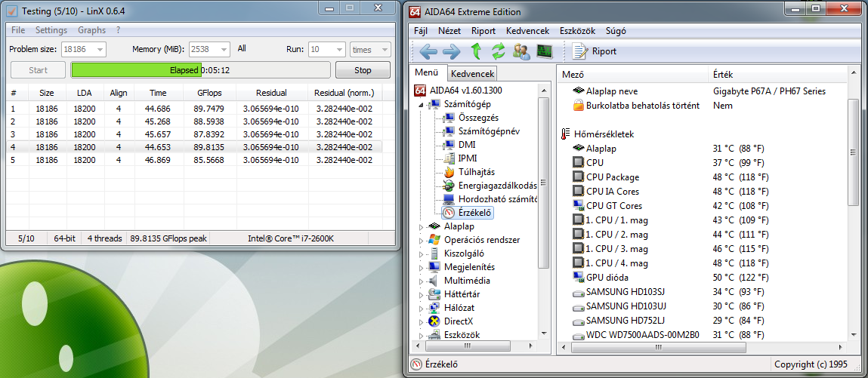
Task: Click the Time column header in LinX
Action: pyautogui.click(x=158, y=93)
